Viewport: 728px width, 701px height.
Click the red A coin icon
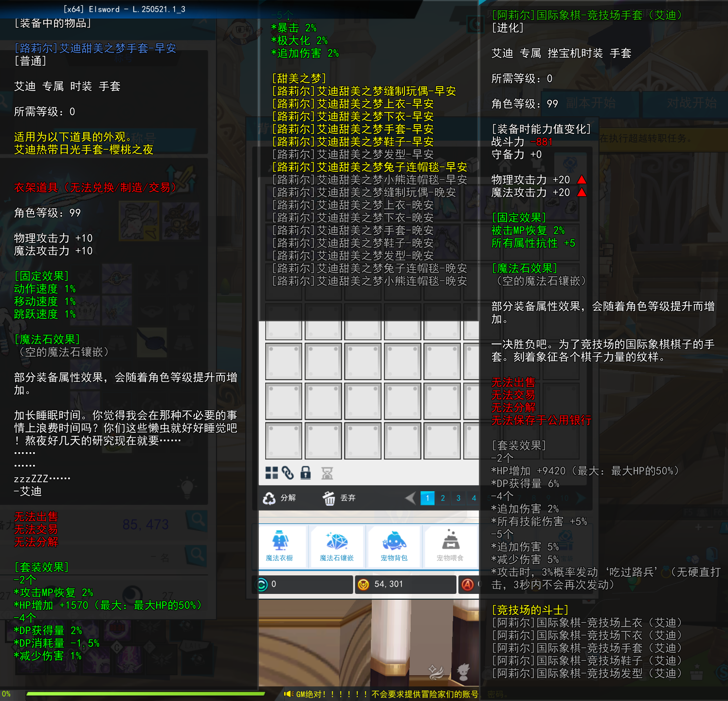(x=468, y=584)
